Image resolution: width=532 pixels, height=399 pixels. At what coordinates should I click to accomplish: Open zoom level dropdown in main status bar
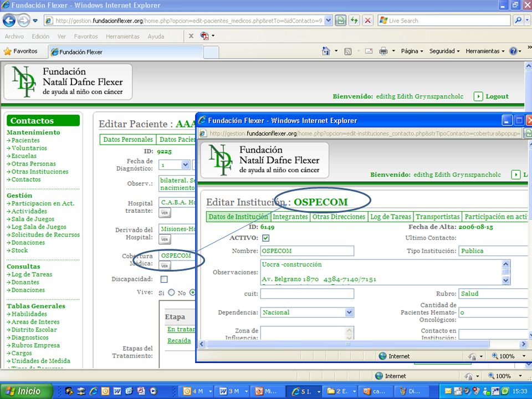(x=520, y=376)
